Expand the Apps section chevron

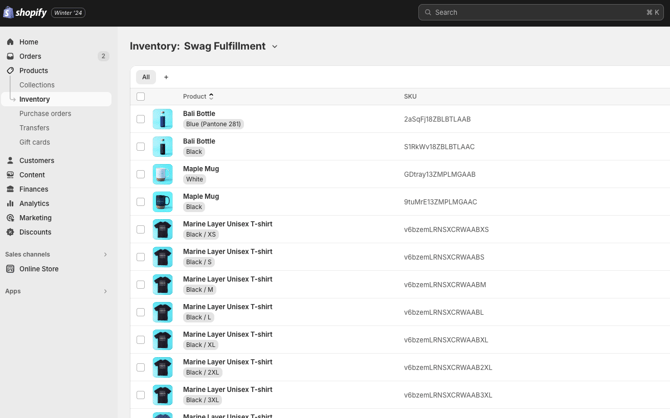point(105,291)
